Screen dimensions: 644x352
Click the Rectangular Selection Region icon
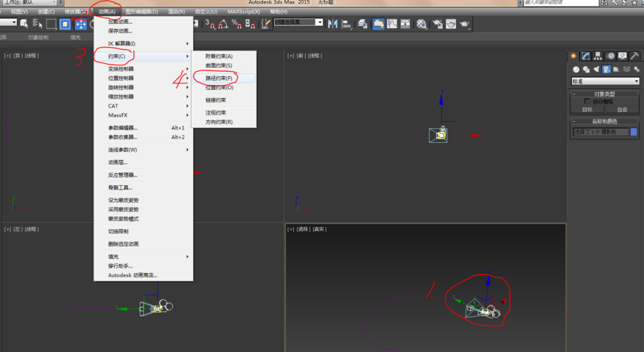51,24
